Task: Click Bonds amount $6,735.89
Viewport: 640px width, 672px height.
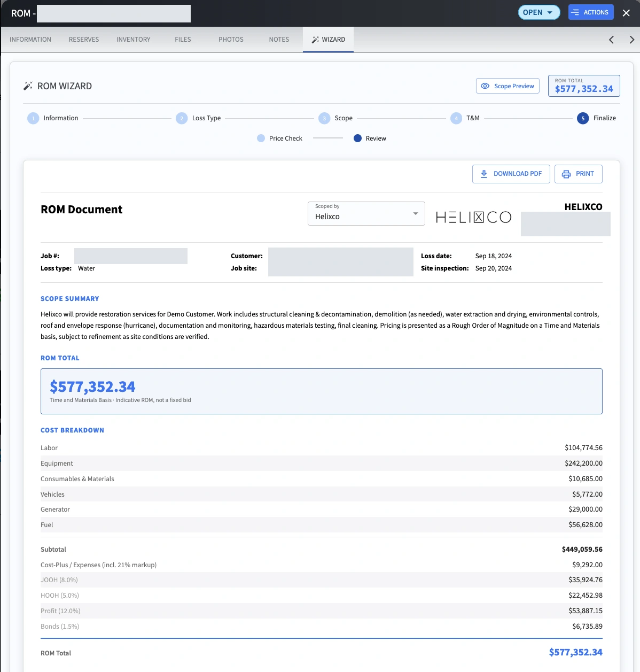Action: (587, 627)
